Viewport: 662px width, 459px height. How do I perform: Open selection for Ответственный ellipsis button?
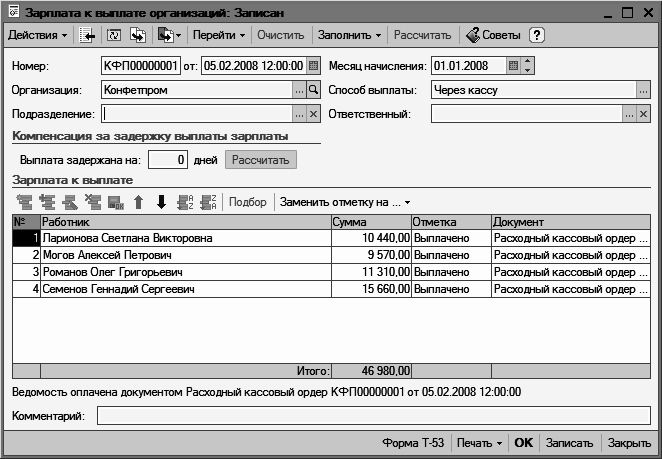click(629, 114)
